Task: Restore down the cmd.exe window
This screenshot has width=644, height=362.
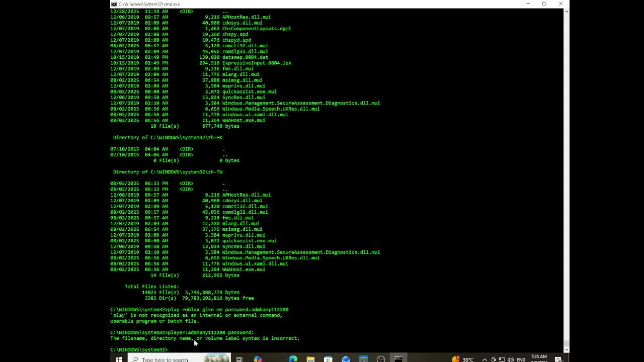Action: coord(544,4)
